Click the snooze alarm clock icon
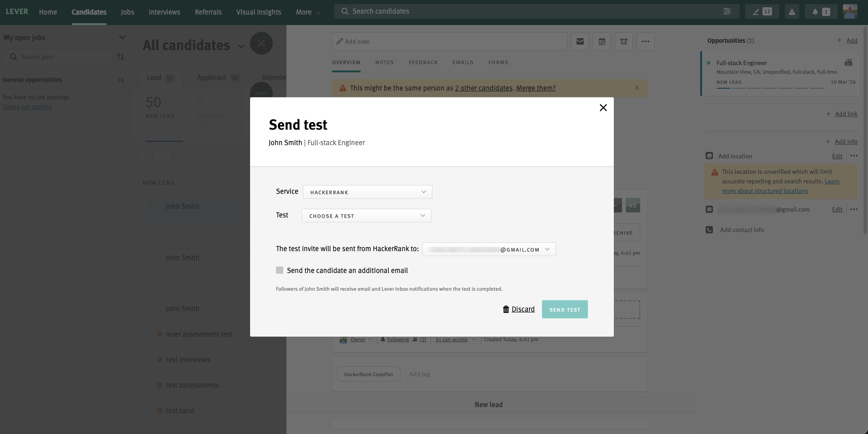The height and width of the screenshot is (434, 868). point(623,41)
